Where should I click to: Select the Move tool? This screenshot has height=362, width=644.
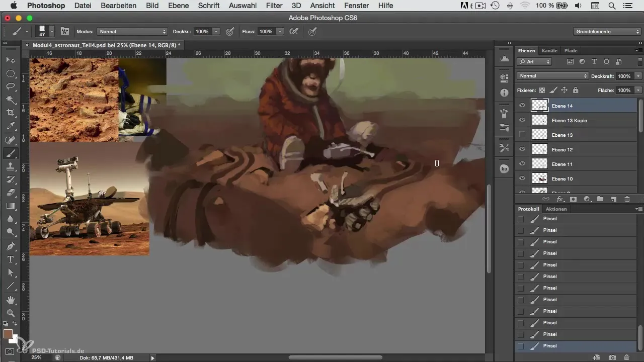[x=11, y=60]
